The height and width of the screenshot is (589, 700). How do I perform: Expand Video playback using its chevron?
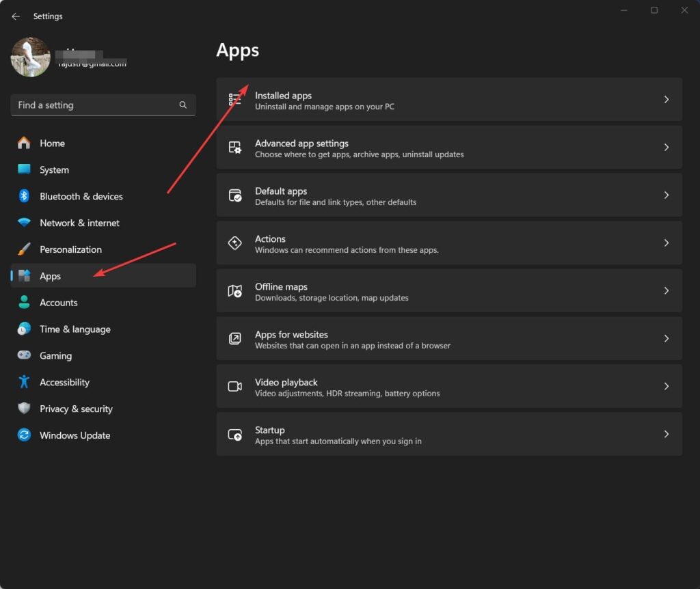point(667,387)
